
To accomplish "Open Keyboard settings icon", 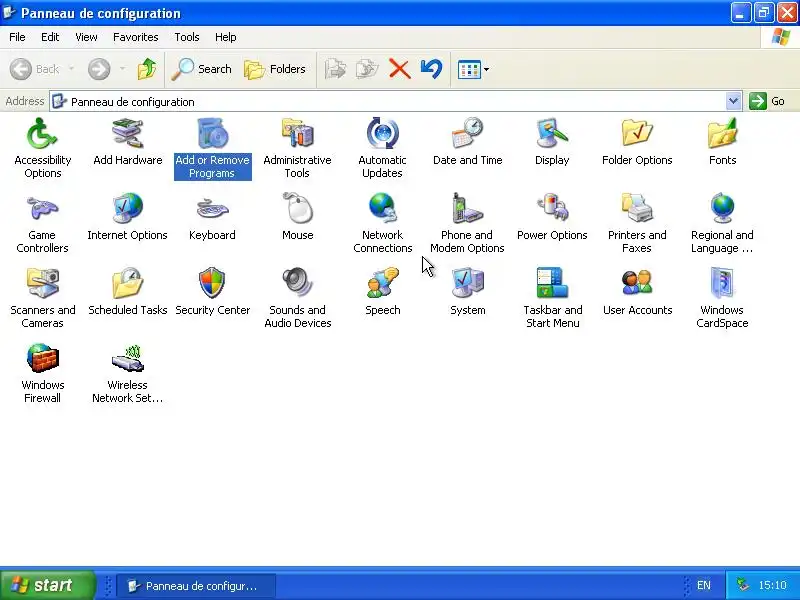I will pos(212,217).
